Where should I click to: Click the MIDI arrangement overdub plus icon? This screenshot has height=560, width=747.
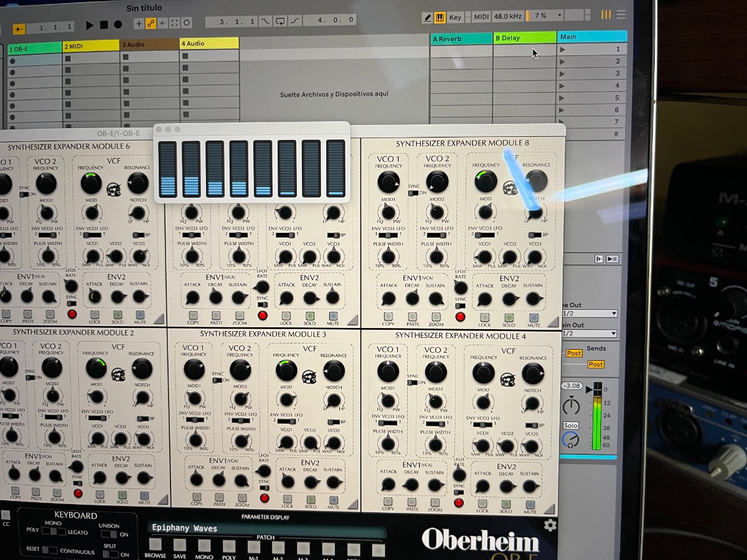pyautogui.click(x=138, y=24)
